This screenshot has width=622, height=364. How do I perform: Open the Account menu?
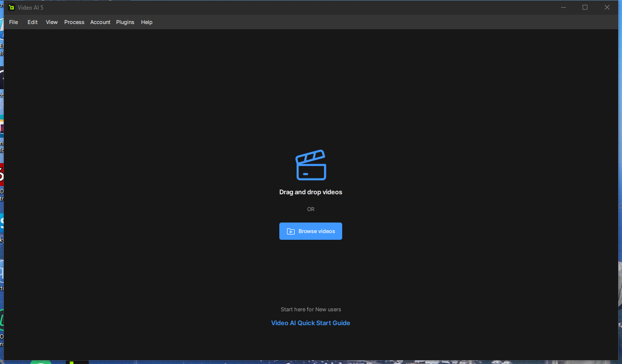coord(100,22)
